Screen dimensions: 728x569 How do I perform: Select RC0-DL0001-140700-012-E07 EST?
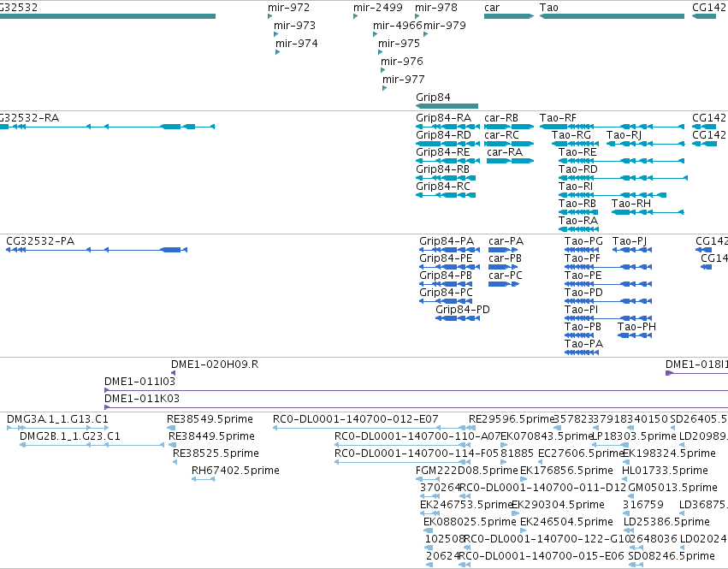[371, 428]
